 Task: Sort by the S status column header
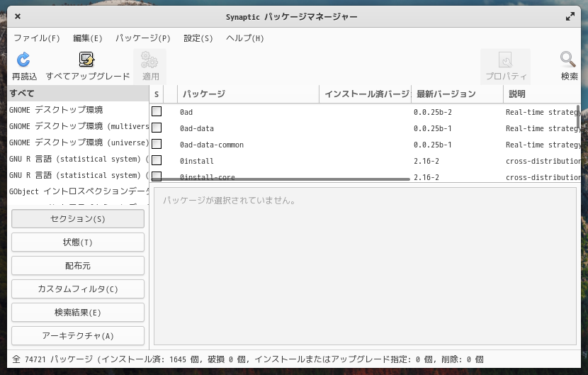[157, 94]
